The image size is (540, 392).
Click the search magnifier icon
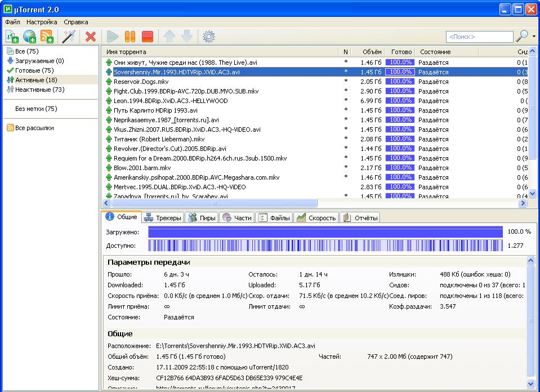point(522,36)
